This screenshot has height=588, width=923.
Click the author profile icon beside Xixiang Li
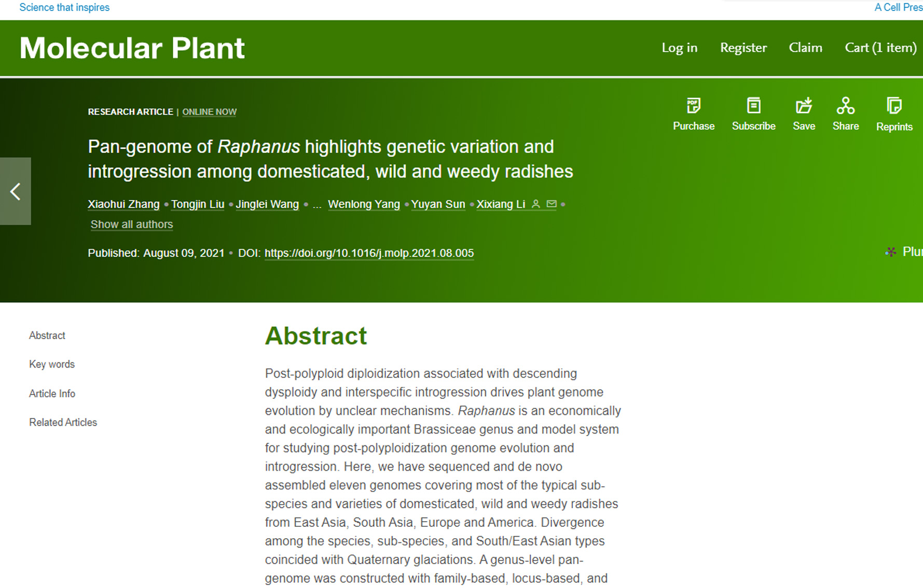click(536, 204)
